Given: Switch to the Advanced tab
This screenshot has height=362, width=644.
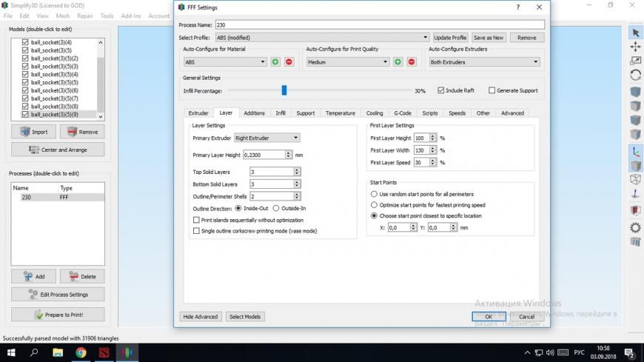Looking at the screenshot, I should [512, 113].
